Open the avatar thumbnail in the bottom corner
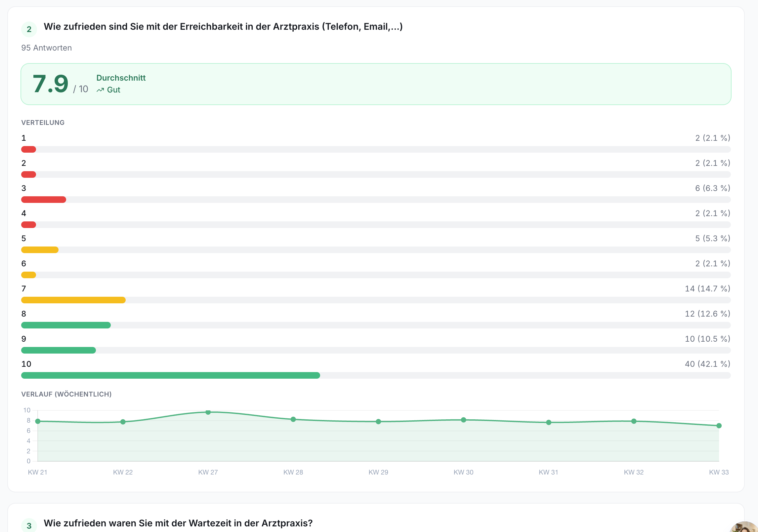The image size is (758, 532). click(744, 527)
